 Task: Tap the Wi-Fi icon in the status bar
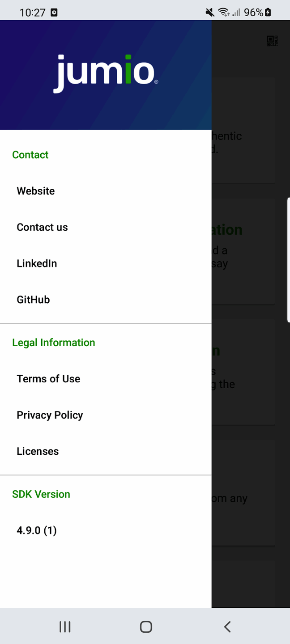[224, 12]
